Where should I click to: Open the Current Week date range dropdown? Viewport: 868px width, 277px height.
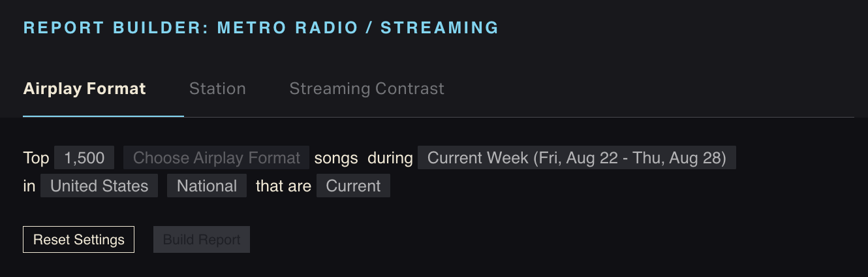tap(576, 158)
